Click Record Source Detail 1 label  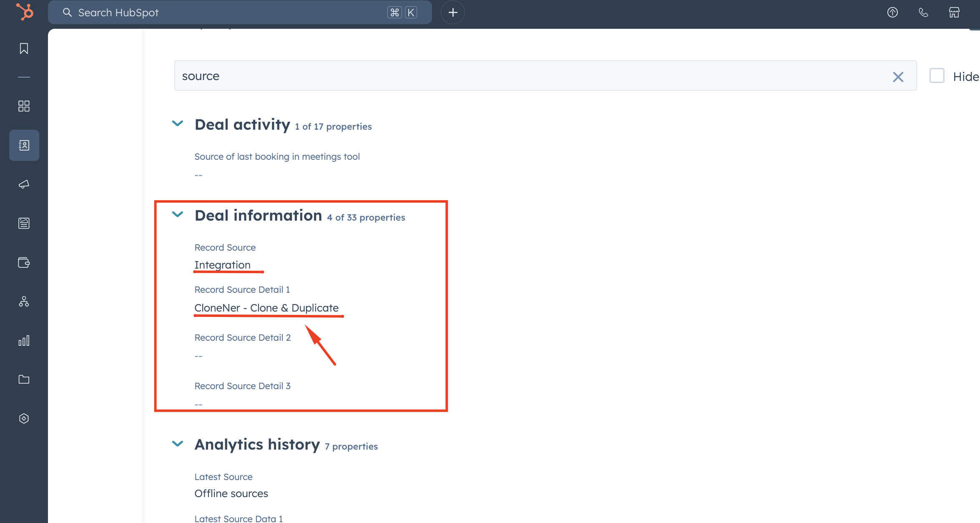coord(242,289)
